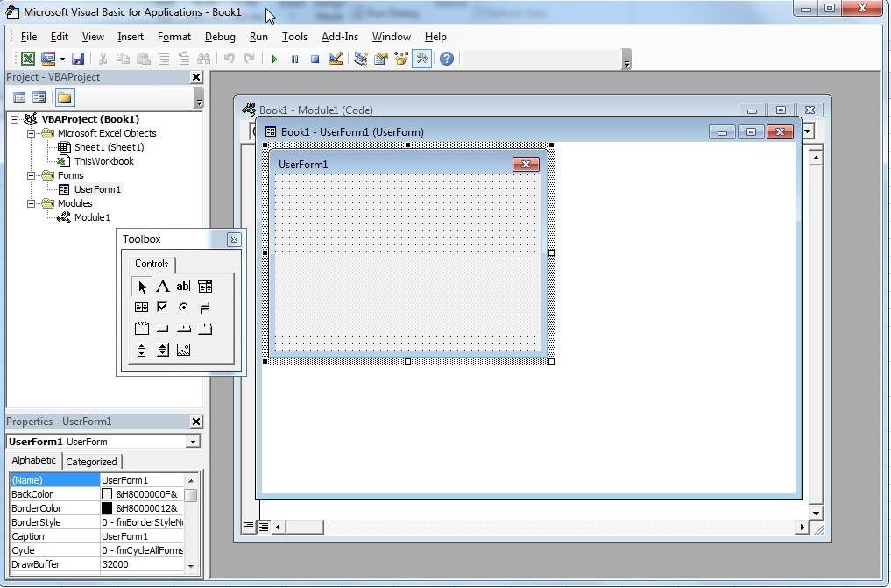The width and height of the screenshot is (891, 588).
Task: Collapse the Microsoft Excel Objects folder
Action: coord(32,133)
